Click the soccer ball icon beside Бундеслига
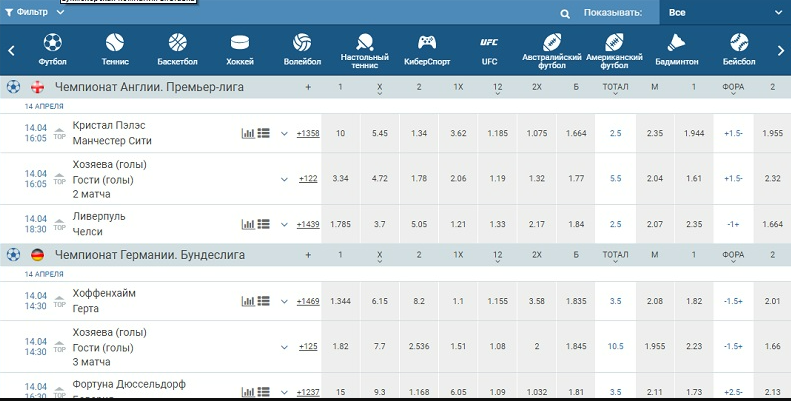This screenshot has height=401, width=791. (14, 255)
